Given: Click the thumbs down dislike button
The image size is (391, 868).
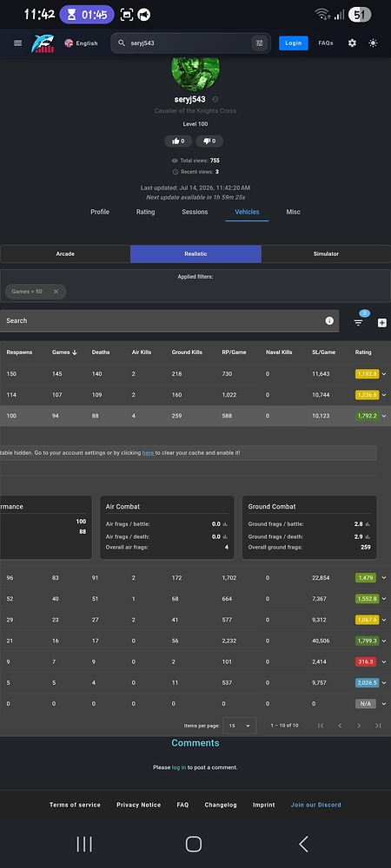Looking at the screenshot, I should click(x=209, y=141).
